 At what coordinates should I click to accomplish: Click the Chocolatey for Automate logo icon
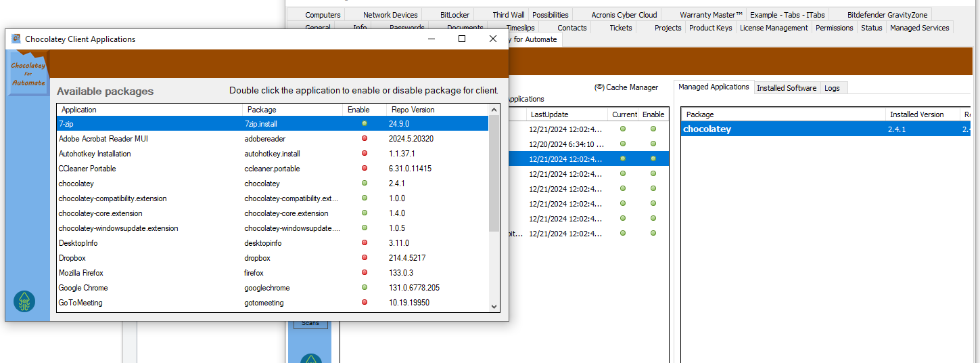(x=28, y=73)
